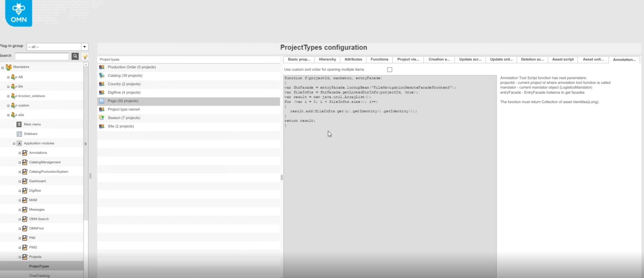This screenshot has height=278, width=644.
Task: Click the Main menu grid icon
Action: coord(19,124)
